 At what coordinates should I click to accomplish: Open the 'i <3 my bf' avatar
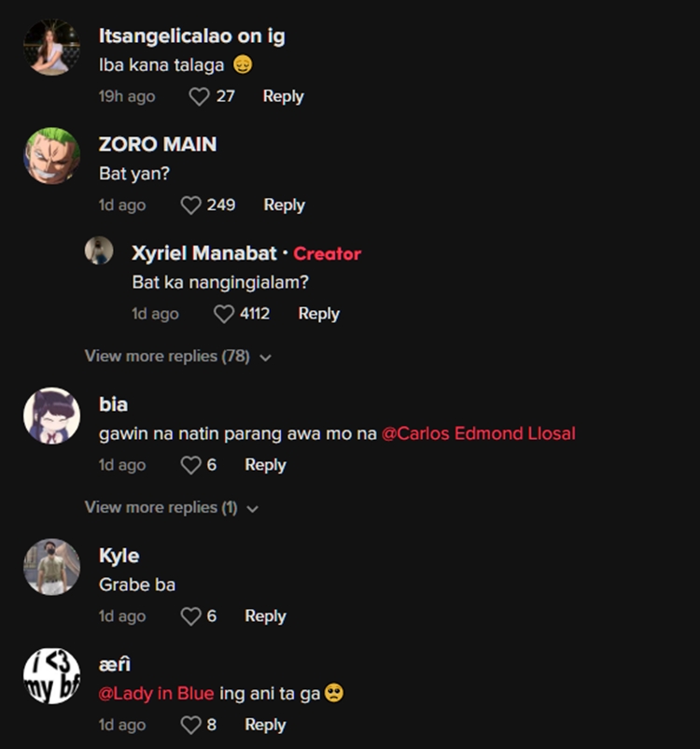click(52, 675)
